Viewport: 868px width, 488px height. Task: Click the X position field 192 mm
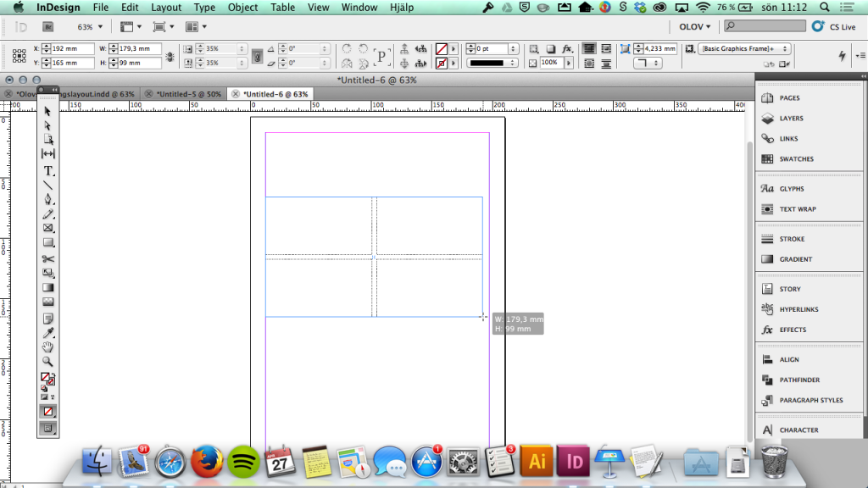73,48
